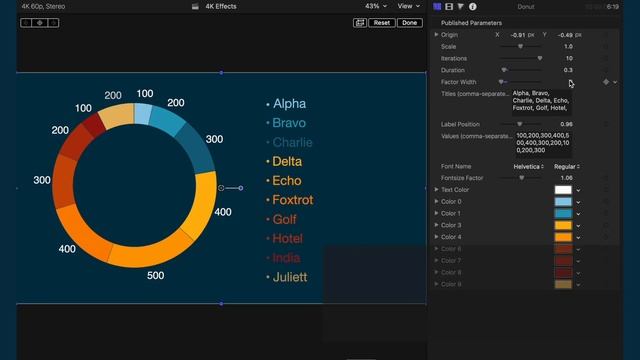640x360 pixels.
Task: Click the blue Color 1 swatch
Action: tap(563, 213)
